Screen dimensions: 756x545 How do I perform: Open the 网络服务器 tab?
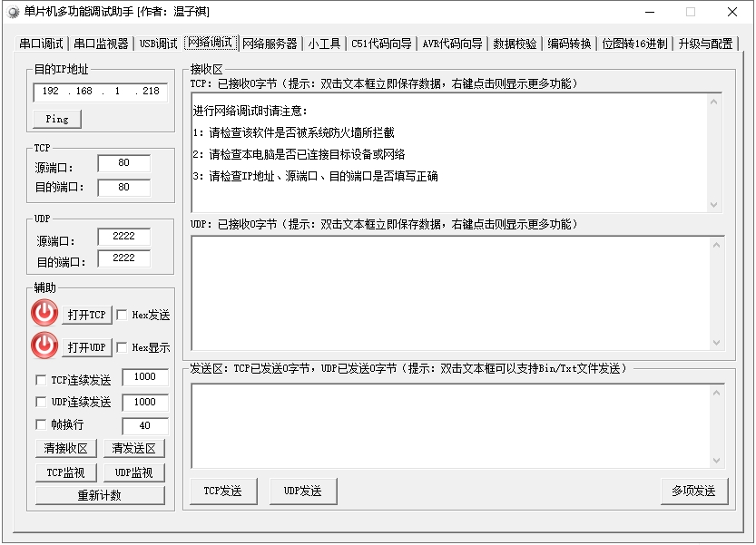(x=270, y=44)
